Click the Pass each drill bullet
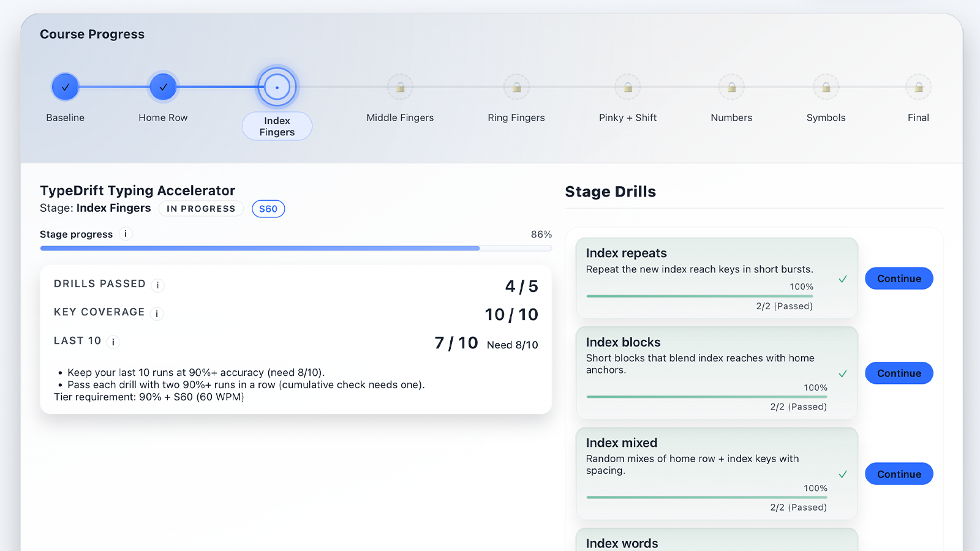The image size is (980, 551). pos(246,384)
